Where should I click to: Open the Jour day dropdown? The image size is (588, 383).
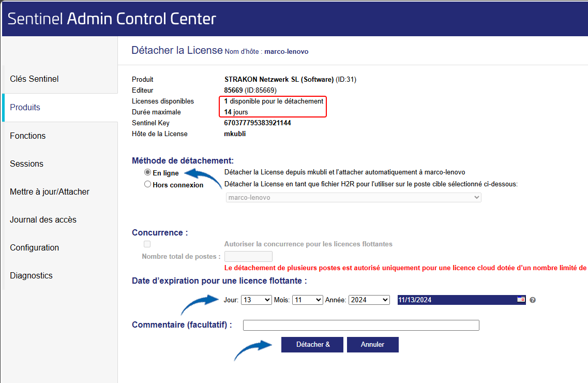pyautogui.click(x=256, y=300)
